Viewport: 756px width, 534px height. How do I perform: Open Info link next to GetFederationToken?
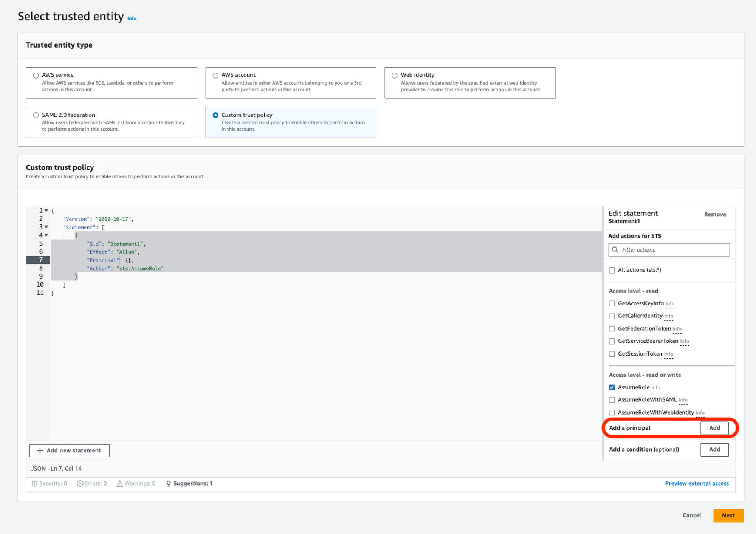[677, 329]
